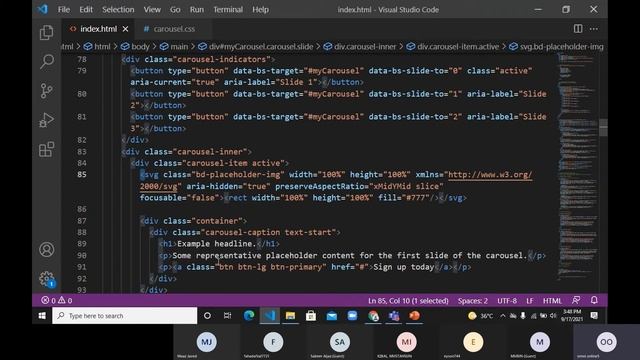
Task: Click the div.carousel-item.active breadcrumb
Action: point(453,47)
